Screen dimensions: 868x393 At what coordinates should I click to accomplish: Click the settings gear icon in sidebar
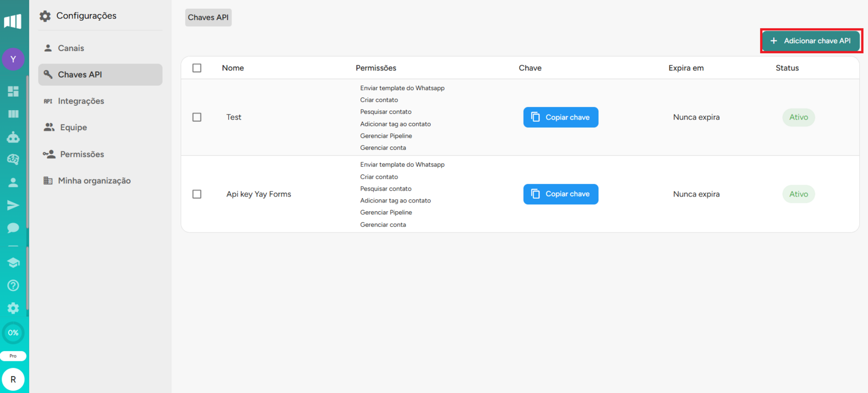click(x=13, y=308)
